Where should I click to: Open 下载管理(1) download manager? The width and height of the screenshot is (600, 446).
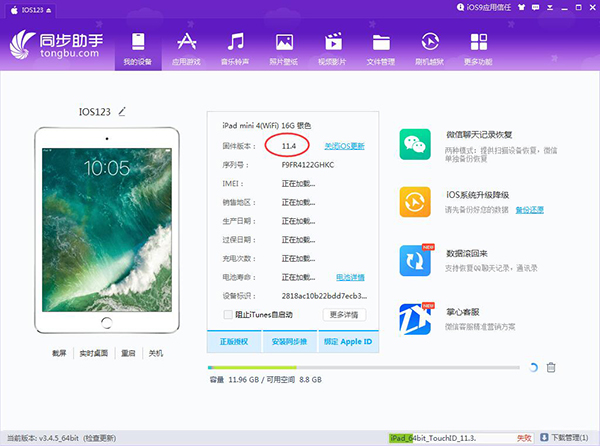(565, 438)
